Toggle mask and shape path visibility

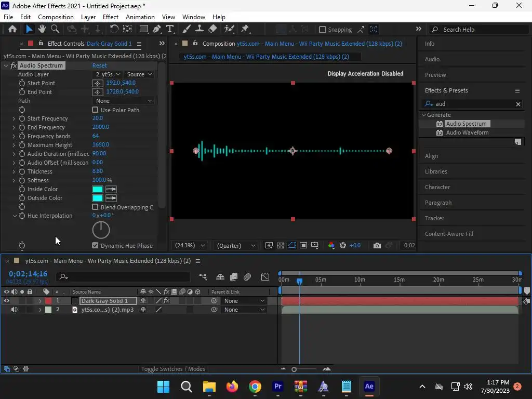(292, 245)
